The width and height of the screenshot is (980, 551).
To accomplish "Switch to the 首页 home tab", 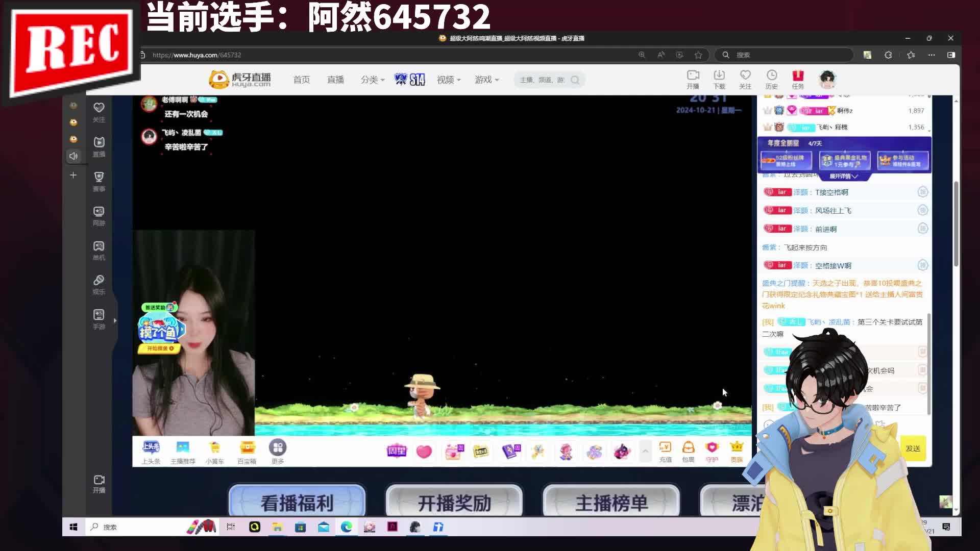I will pyautogui.click(x=301, y=80).
